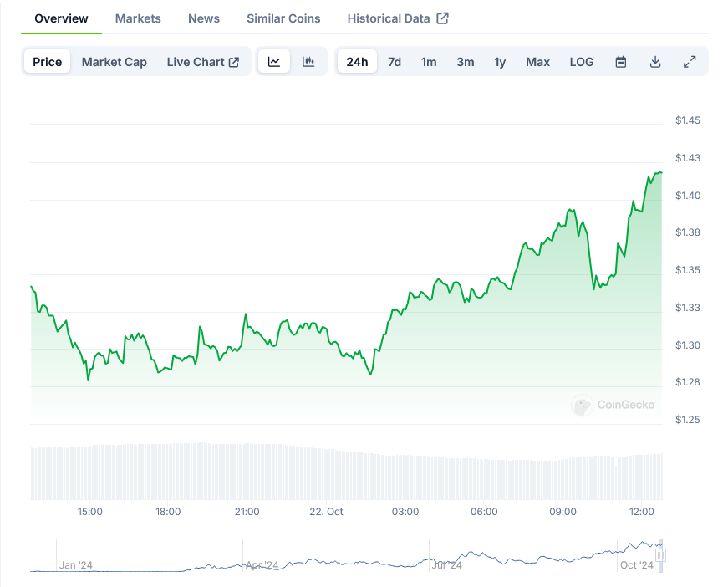Select the 1y time range
This screenshot has height=587, width=728.
point(500,62)
